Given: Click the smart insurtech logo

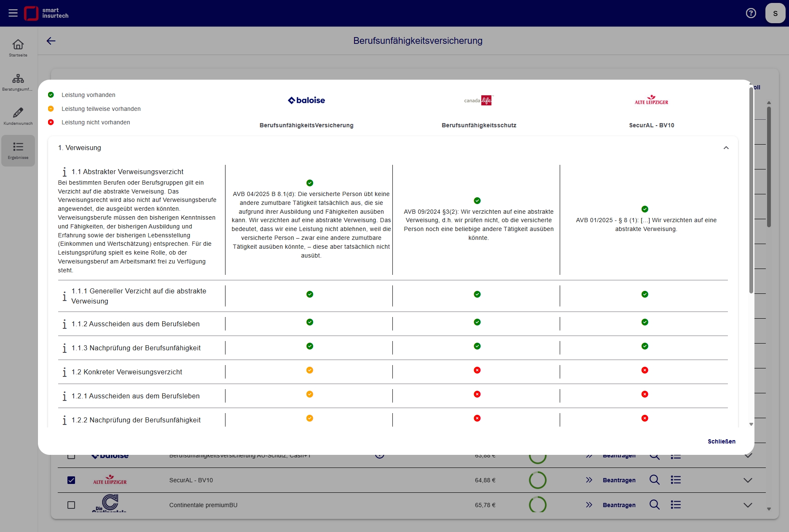Looking at the screenshot, I should click(46, 13).
